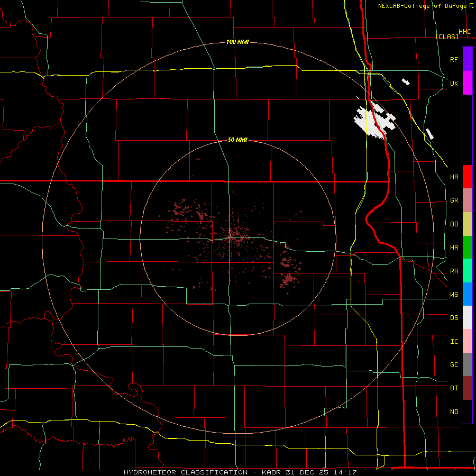This screenshot has height=476, width=476.
Task: Click the blue WS legend swatch
Action: tap(467, 294)
